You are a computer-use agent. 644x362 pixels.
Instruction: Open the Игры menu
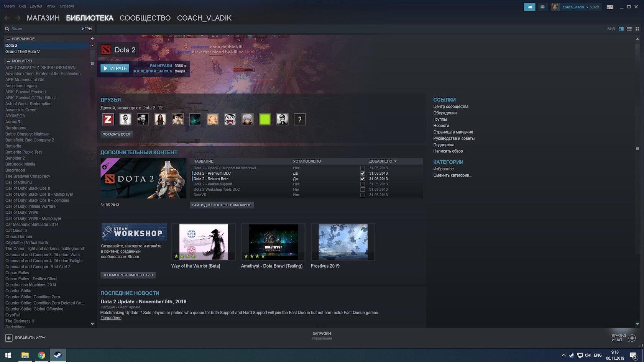(51, 6)
